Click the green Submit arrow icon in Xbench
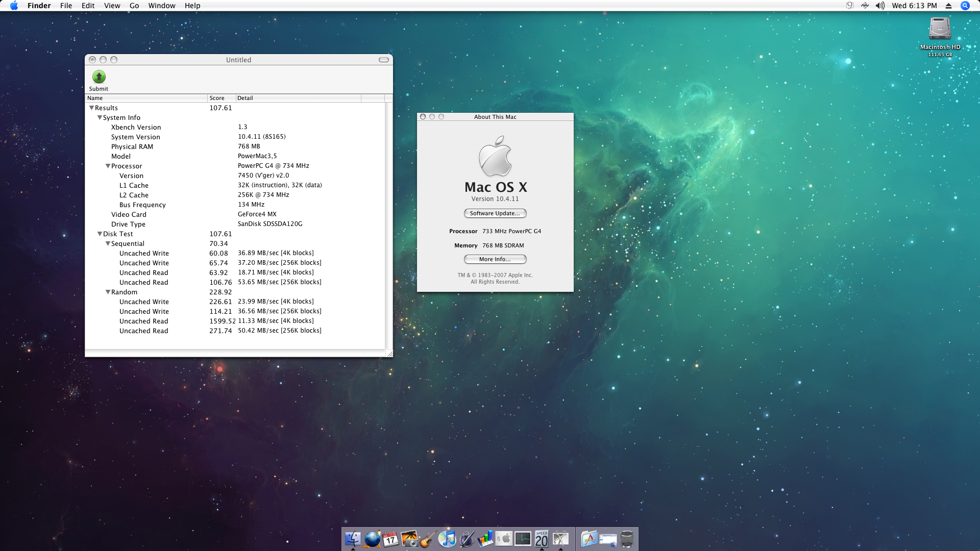Screen dimensions: 980x551 [99, 77]
